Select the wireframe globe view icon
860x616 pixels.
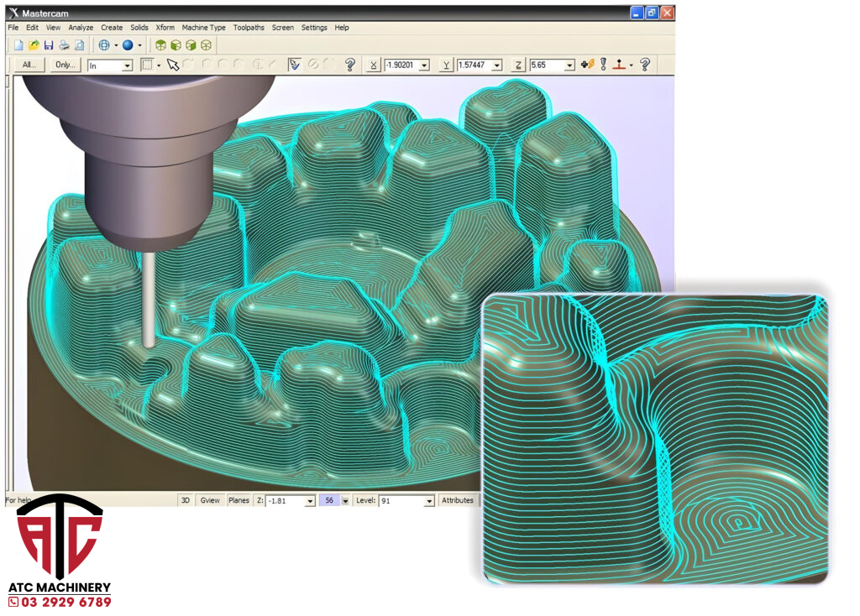pos(104,45)
